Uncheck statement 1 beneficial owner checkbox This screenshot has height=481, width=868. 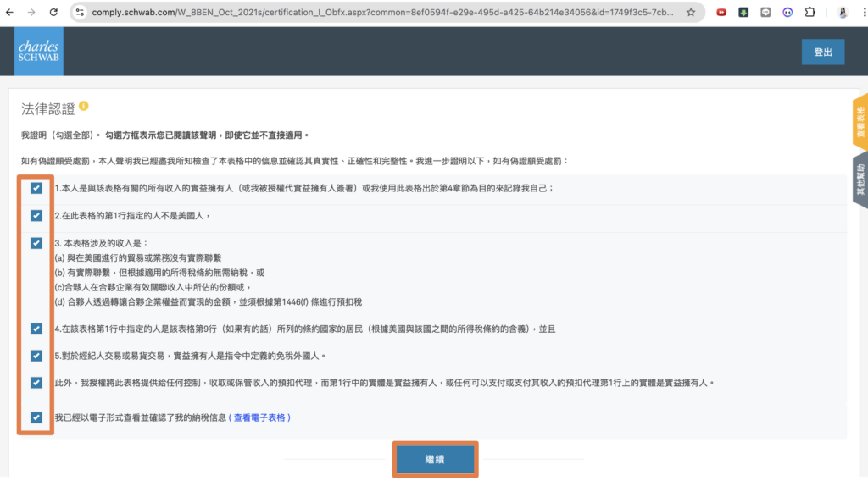[36, 188]
